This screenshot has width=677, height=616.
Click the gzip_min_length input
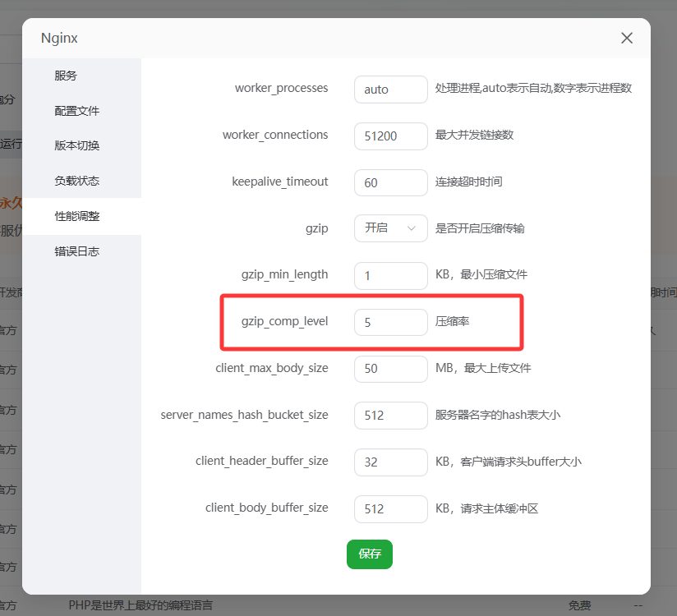390,275
